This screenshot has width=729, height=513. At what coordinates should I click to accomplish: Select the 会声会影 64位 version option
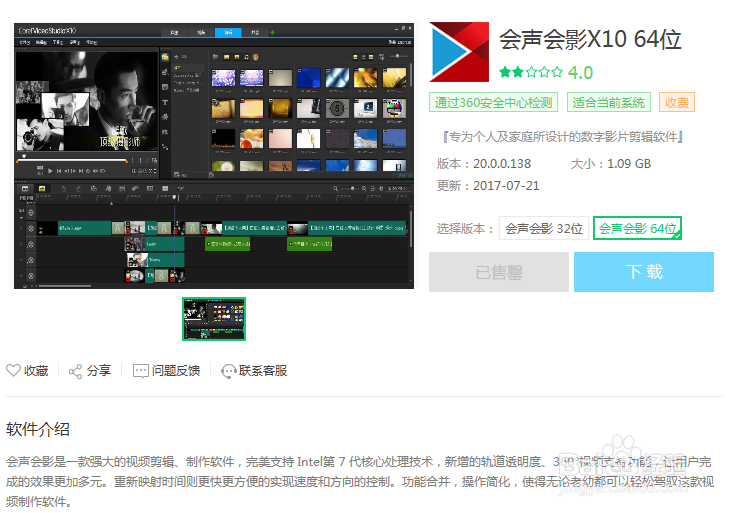[637, 228]
